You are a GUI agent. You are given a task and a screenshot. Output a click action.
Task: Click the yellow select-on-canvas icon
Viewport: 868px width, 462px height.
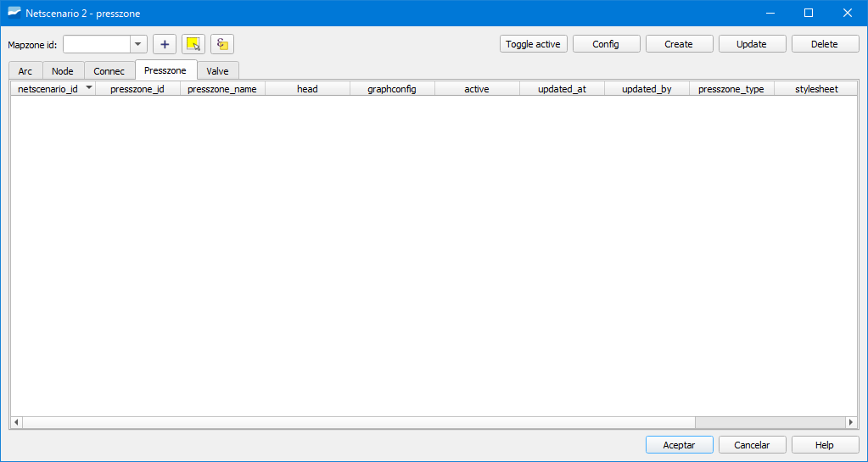193,44
